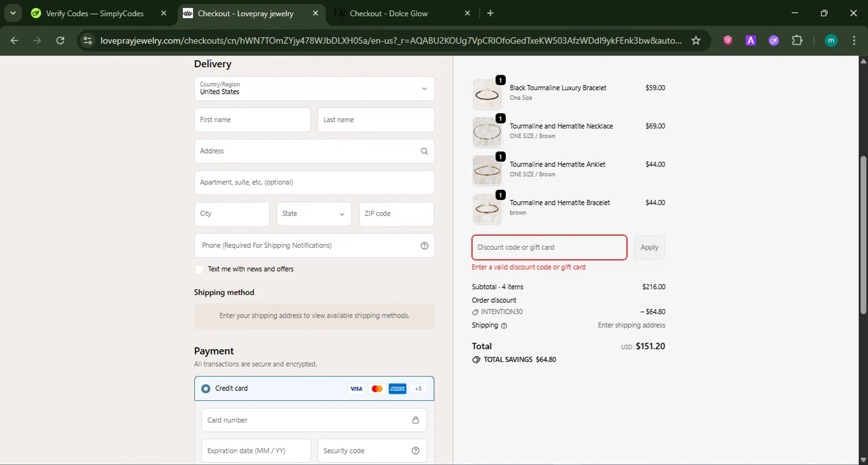
Task: Click the Discount code or gift card field
Action: point(549,248)
